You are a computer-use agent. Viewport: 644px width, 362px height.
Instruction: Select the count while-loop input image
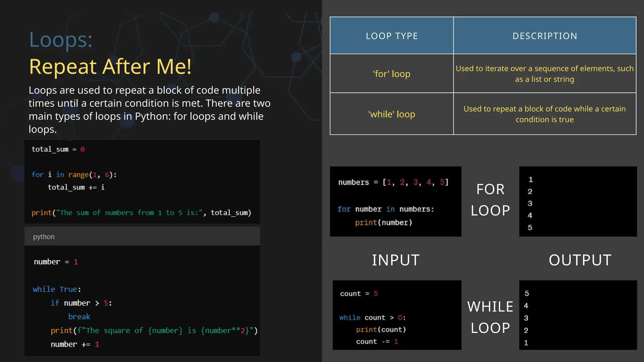pyautogui.click(x=397, y=315)
